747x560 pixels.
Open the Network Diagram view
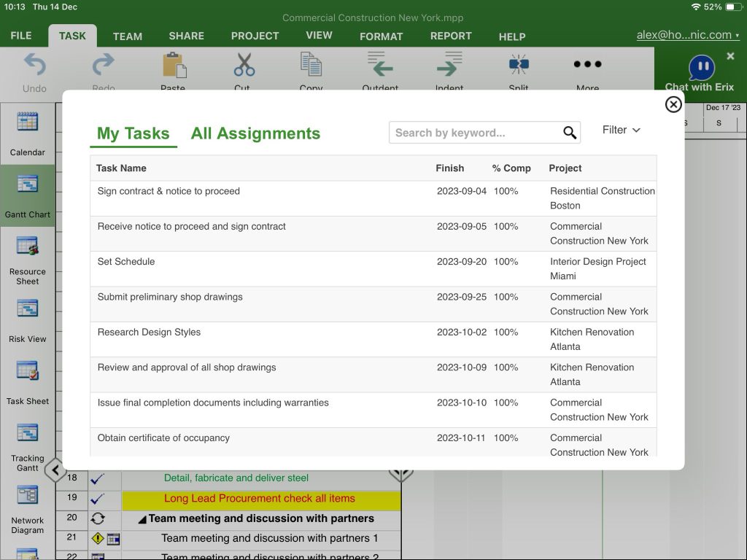click(x=27, y=503)
